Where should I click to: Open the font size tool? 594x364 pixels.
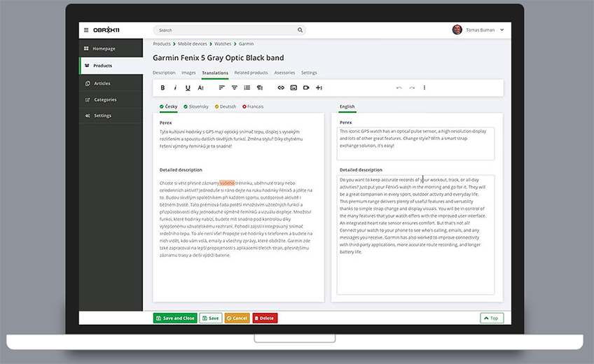(x=201, y=87)
